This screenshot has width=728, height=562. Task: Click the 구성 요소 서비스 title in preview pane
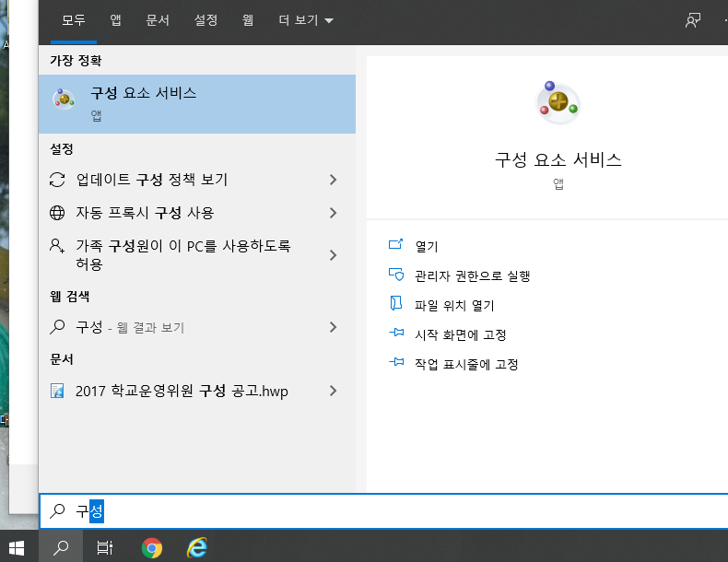point(558,160)
